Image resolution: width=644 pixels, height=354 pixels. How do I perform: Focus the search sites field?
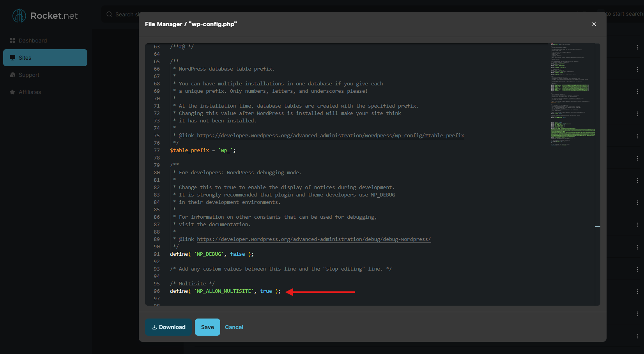click(121, 14)
